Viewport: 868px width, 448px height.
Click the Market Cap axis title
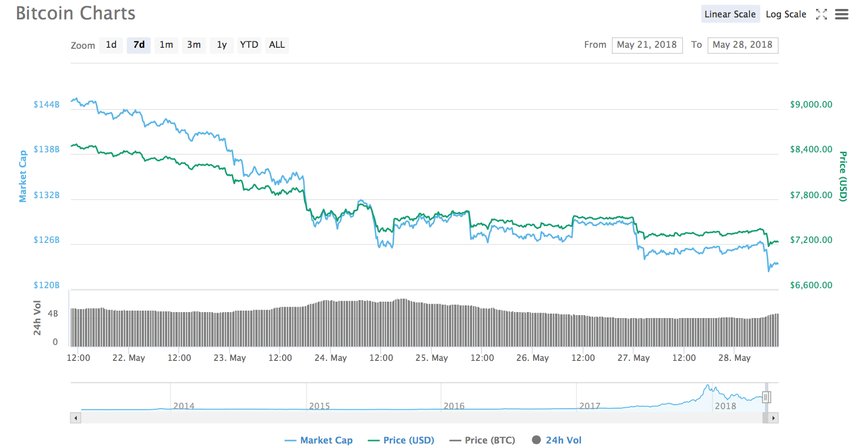(x=23, y=176)
